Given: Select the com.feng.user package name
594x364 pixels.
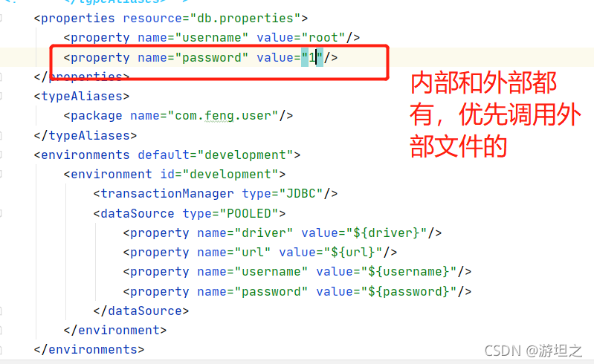Looking at the screenshot, I should click(x=223, y=115).
